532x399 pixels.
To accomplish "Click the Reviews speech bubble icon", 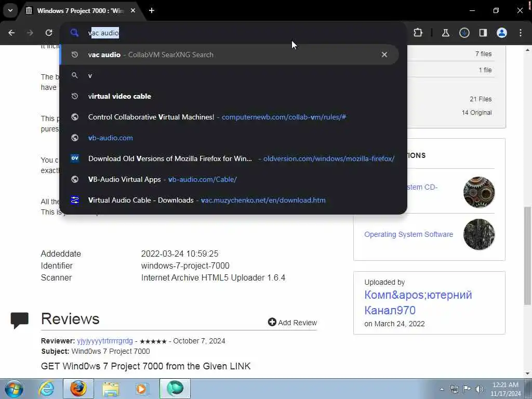I will point(19,320).
